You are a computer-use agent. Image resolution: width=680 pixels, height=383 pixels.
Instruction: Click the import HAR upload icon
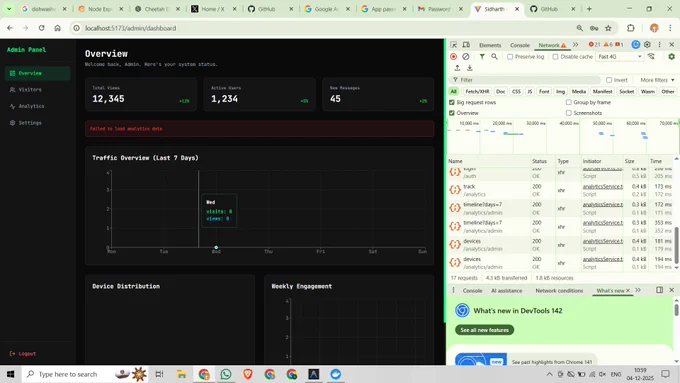point(457,68)
